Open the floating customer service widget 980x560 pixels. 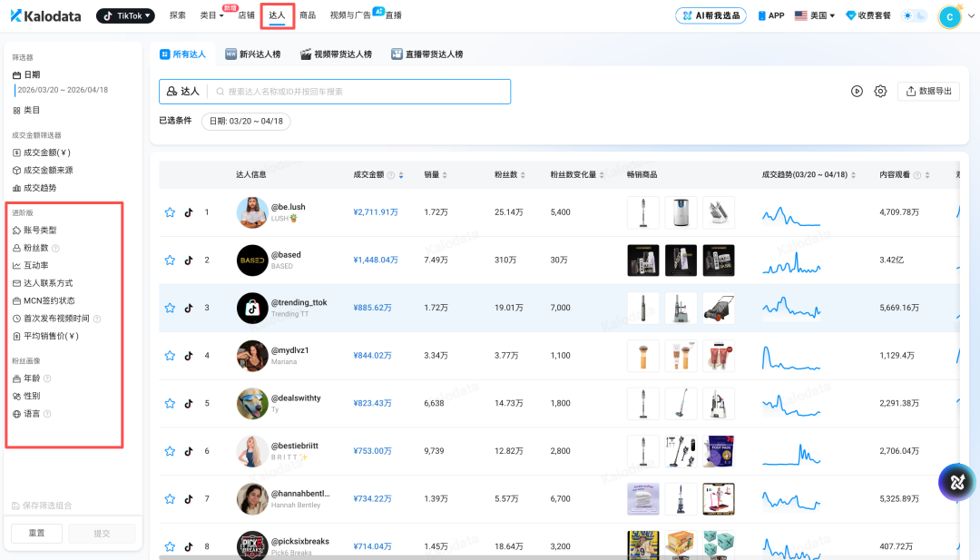(956, 482)
